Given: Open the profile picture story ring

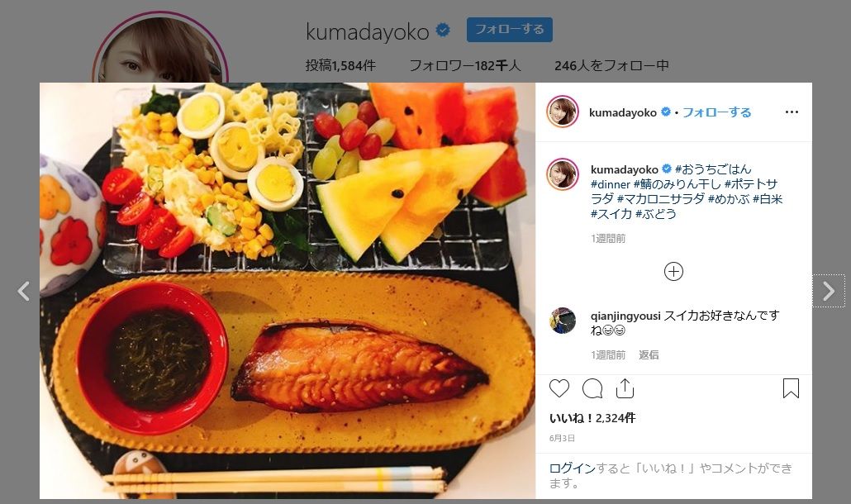Looking at the screenshot, I should pos(160,49).
